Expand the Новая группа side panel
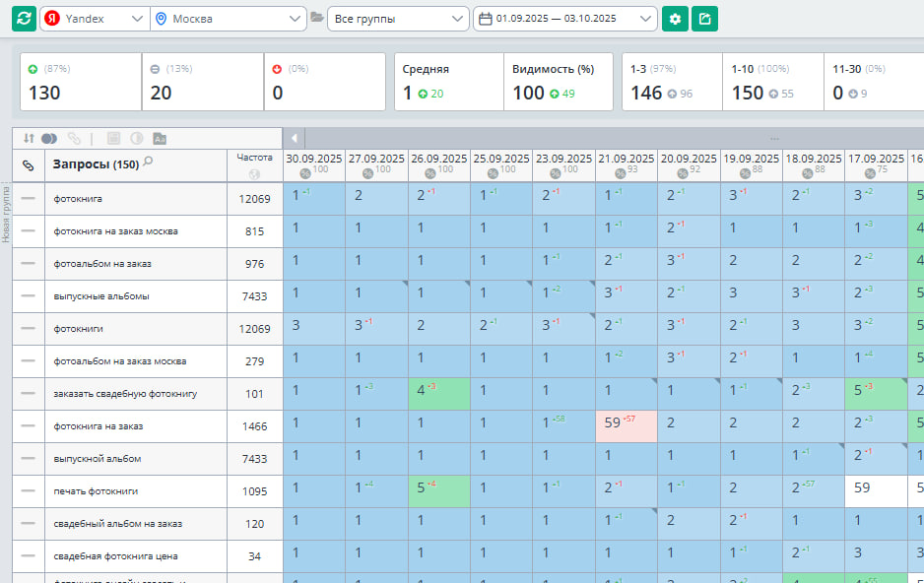Image resolution: width=924 pixels, height=583 pixels. pos(6,213)
